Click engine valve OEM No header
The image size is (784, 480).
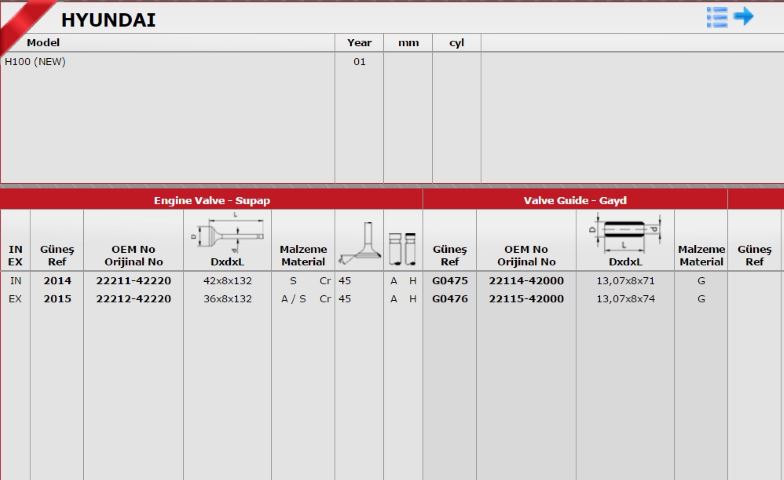[134, 255]
